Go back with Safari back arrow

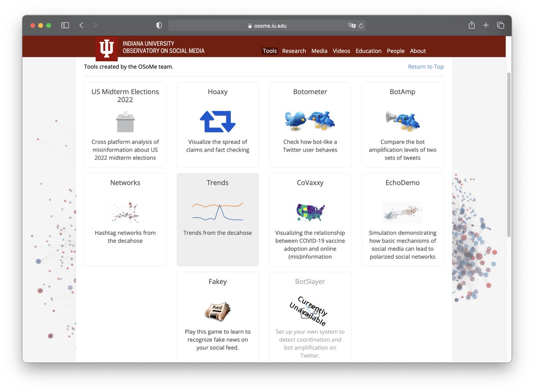[81, 25]
